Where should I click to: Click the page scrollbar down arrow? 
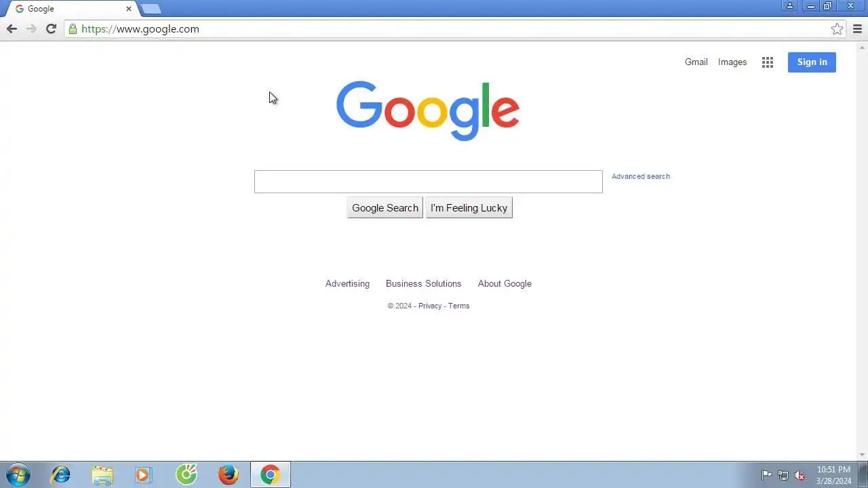click(x=863, y=455)
